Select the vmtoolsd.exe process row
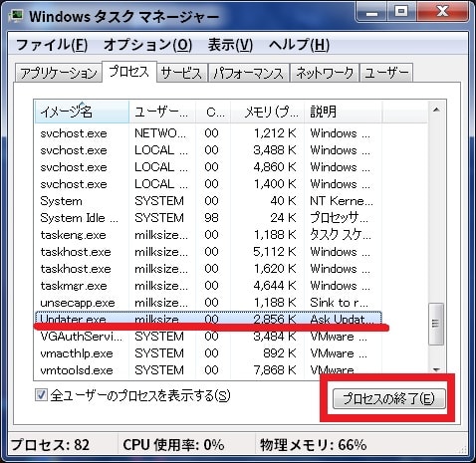 [208, 370]
